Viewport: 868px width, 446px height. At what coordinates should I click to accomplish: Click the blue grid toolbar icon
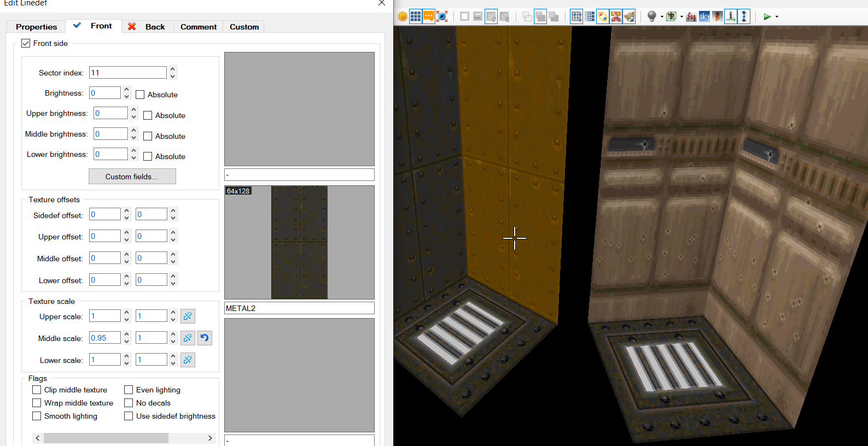click(x=416, y=16)
